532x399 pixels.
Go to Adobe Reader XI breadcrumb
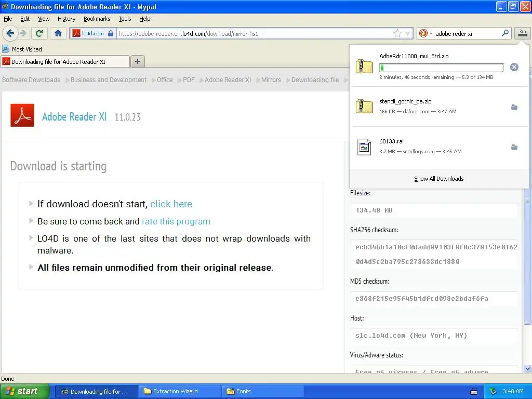click(x=228, y=79)
